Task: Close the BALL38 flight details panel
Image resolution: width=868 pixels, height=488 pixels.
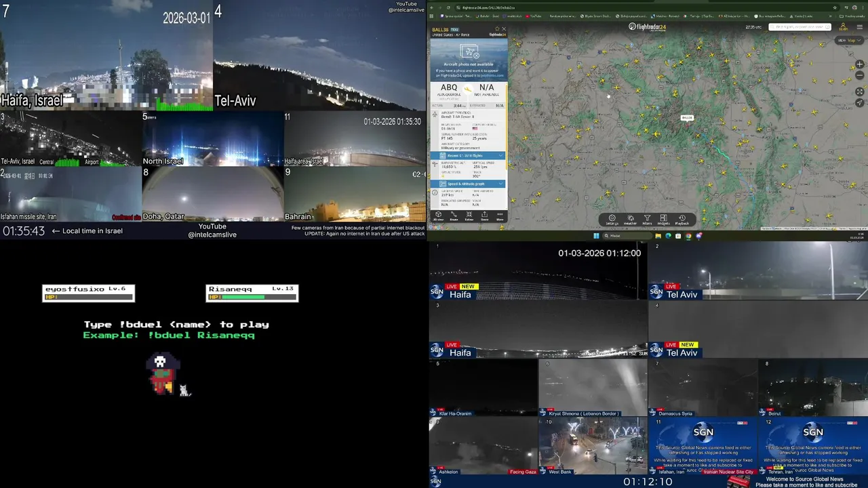Action: [x=503, y=29]
